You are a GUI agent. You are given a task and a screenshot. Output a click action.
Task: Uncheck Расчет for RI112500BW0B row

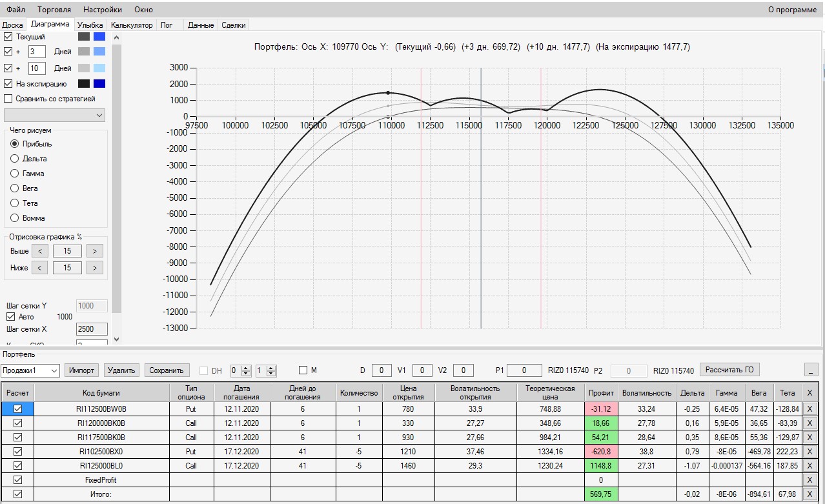(17, 408)
